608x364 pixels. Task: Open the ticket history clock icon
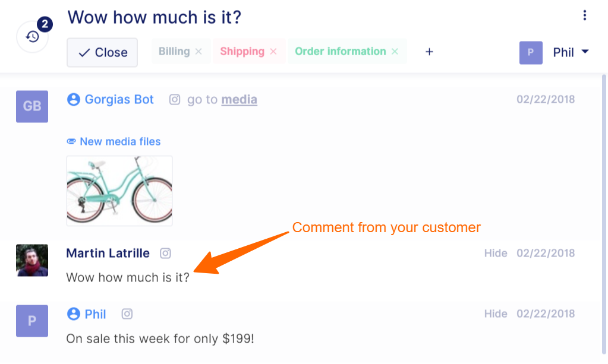(x=33, y=37)
